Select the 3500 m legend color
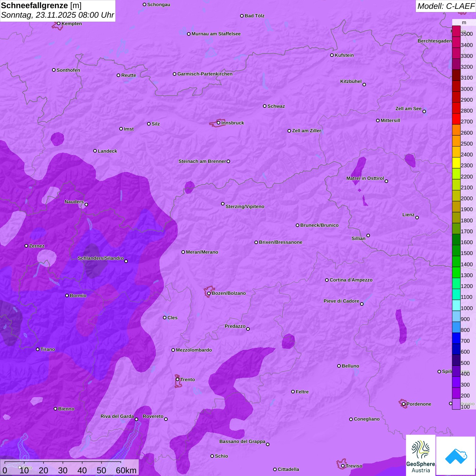This screenshot has height=476, width=476. (456, 31)
